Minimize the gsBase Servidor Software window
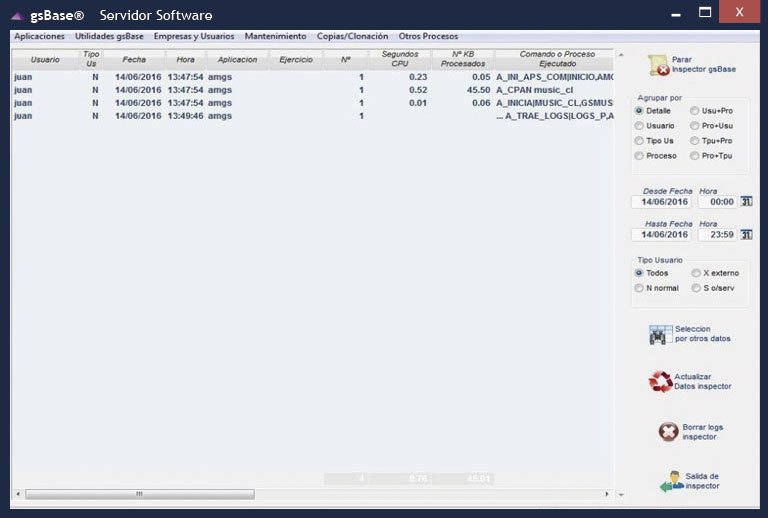This screenshot has width=768, height=518. (x=676, y=15)
